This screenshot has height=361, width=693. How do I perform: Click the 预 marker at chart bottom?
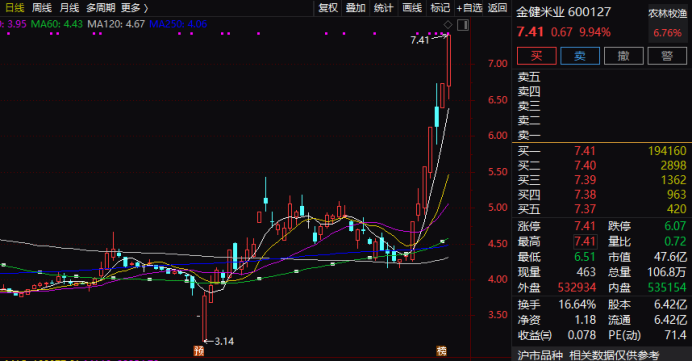click(199, 351)
